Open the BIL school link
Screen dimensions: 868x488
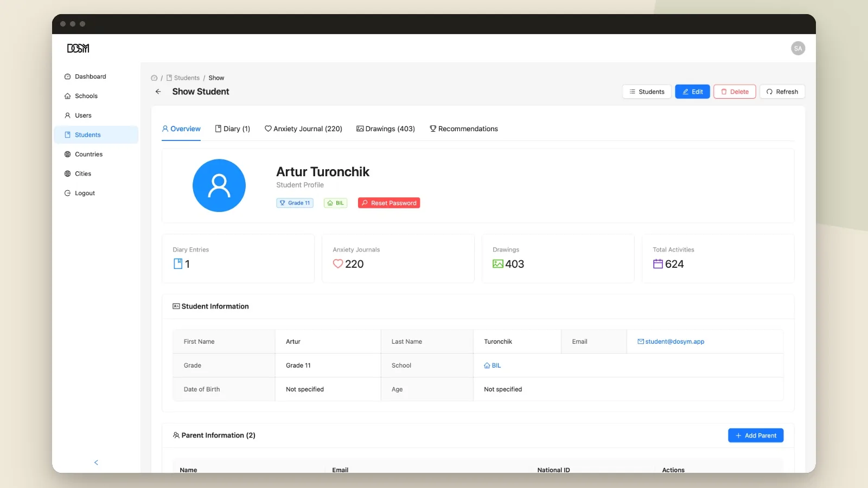click(493, 365)
